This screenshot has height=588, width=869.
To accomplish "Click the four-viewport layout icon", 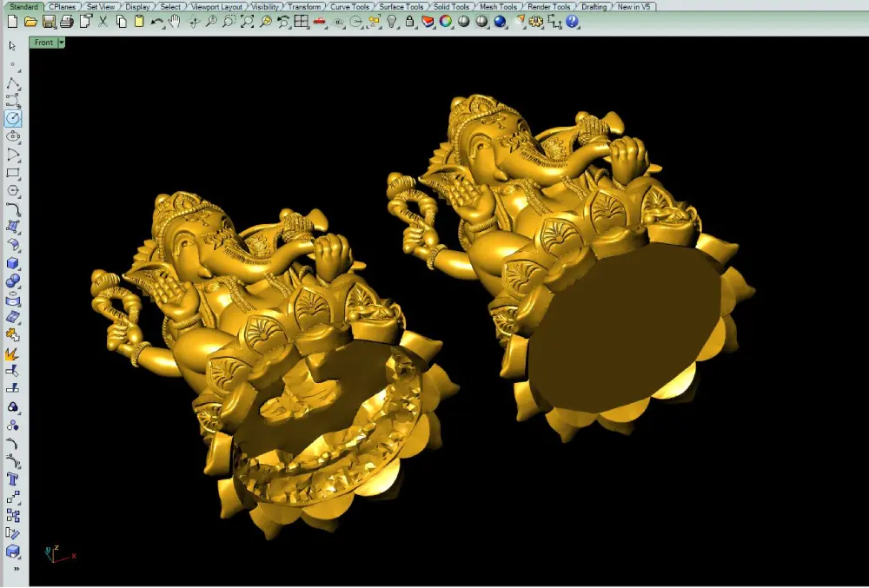I will coord(301,22).
